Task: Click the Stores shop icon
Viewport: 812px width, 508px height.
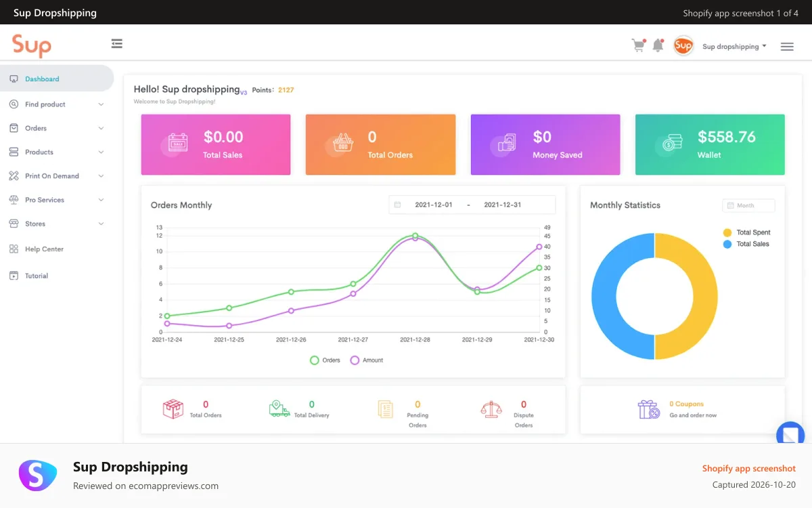Action: (14, 224)
